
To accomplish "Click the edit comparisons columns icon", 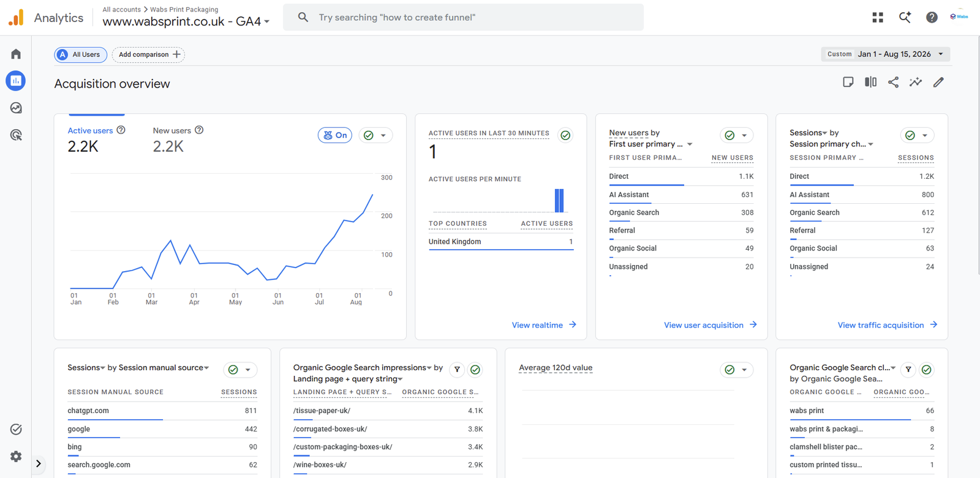I will pyautogui.click(x=870, y=82).
